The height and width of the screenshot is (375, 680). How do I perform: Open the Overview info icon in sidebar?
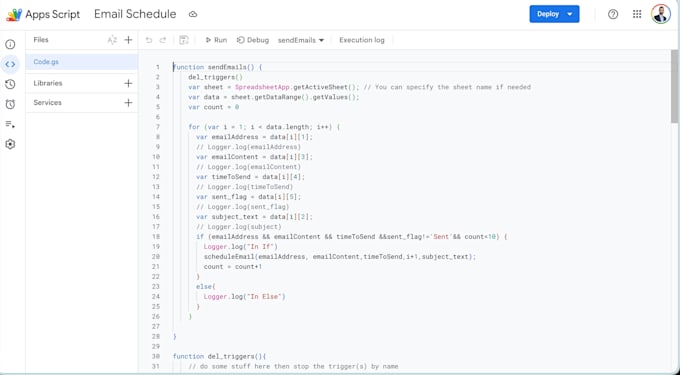click(10, 44)
